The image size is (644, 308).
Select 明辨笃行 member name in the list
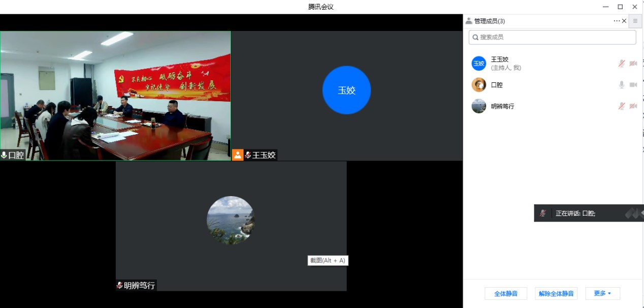click(502, 106)
